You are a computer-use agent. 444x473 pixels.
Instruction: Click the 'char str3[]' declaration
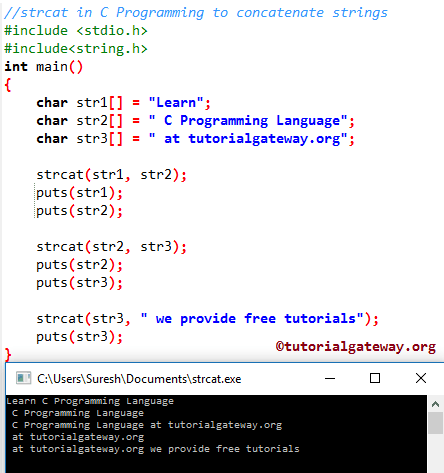[x=80, y=138]
